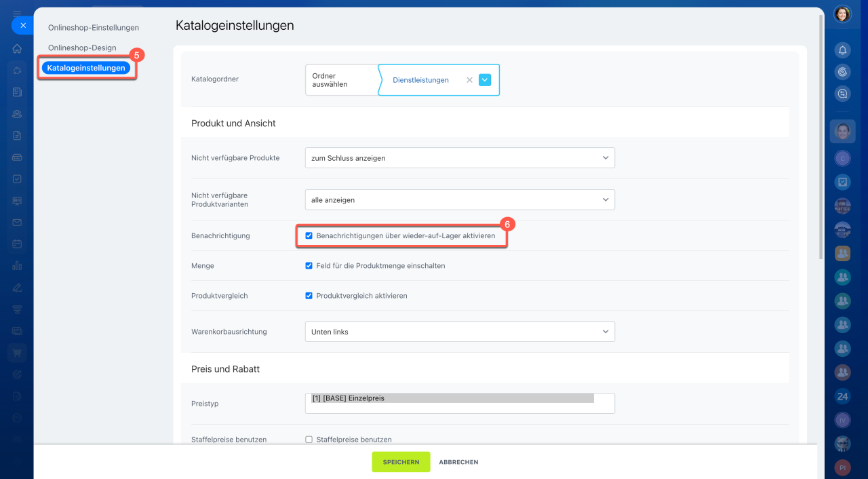Image resolution: width=868 pixels, height=479 pixels.
Task: Open the tasks checkmark icon in left sidebar
Action: (17, 179)
